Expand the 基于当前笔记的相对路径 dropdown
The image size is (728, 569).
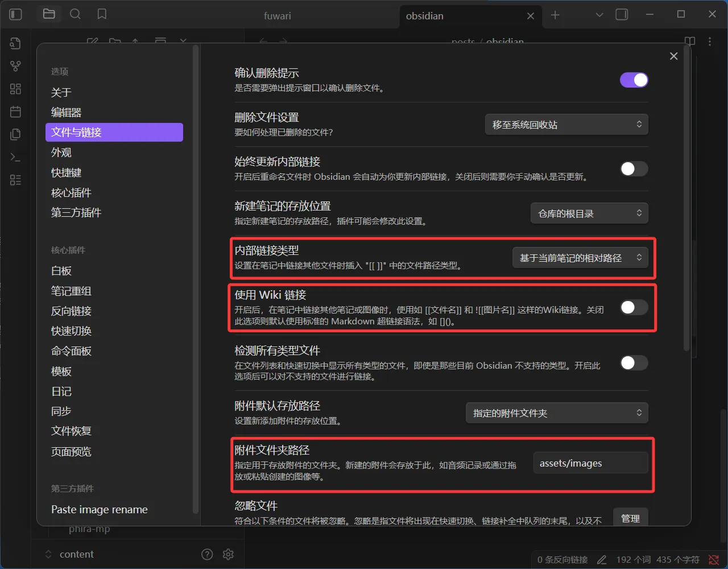pos(580,258)
